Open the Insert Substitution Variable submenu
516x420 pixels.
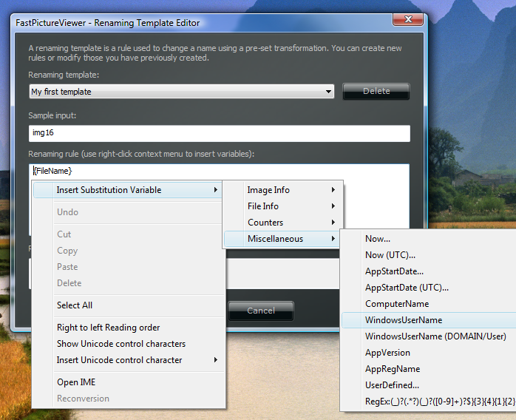coord(128,190)
